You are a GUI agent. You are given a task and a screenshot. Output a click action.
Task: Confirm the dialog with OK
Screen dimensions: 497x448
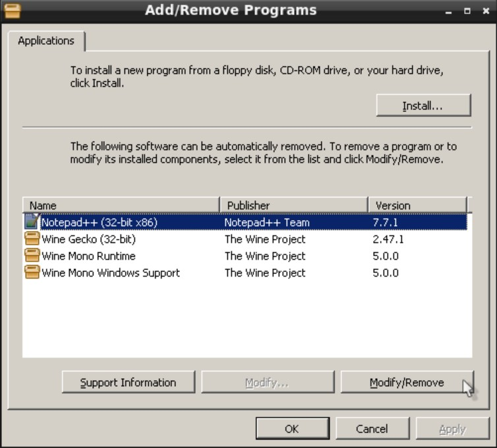click(x=291, y=429)
